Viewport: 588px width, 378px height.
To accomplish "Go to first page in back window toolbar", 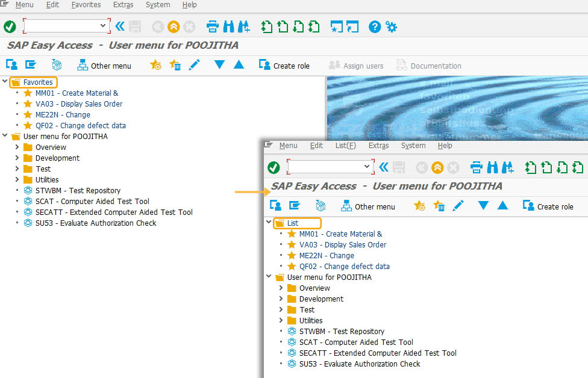I will tap(267, 26).
